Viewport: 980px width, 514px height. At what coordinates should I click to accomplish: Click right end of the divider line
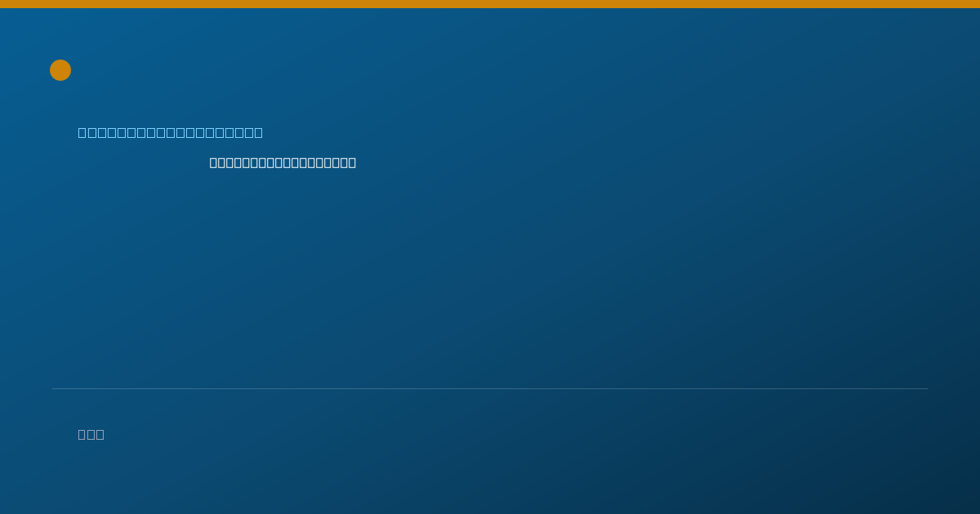[x=926, y=388]
